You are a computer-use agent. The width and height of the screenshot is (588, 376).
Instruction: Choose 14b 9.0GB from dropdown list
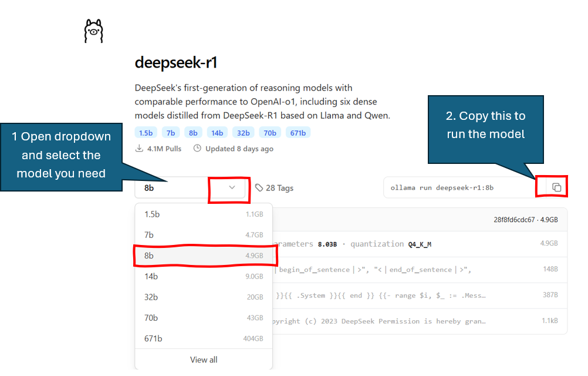204,277
